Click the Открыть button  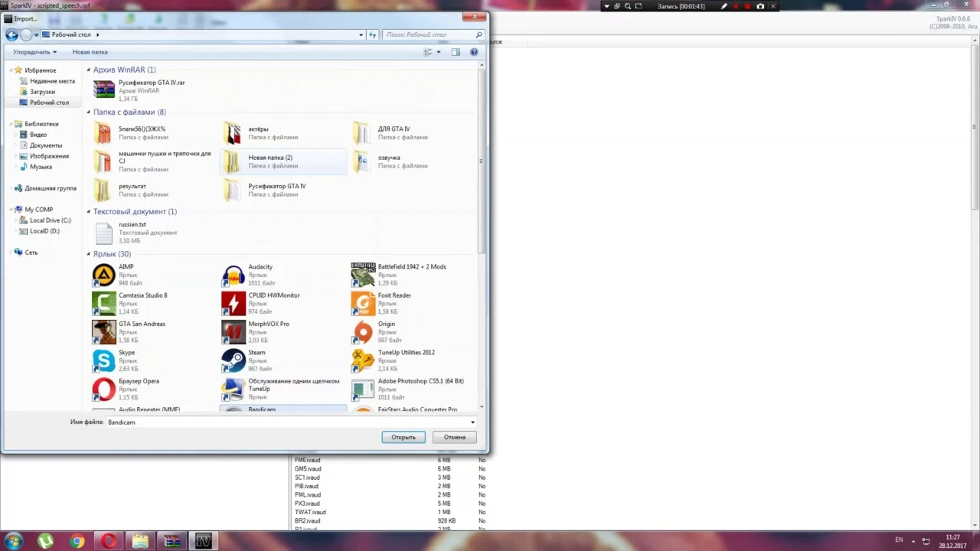[x=403, y=437]
